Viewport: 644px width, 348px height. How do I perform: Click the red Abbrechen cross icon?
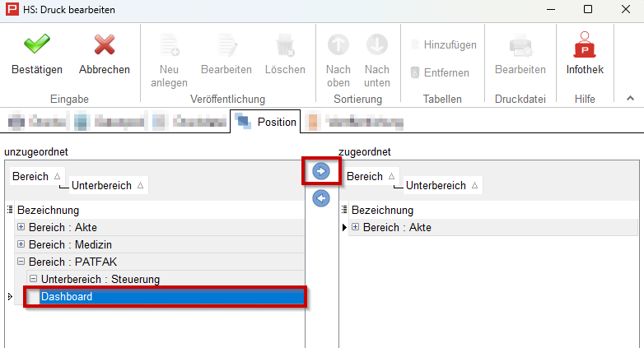tap(104, 45)
